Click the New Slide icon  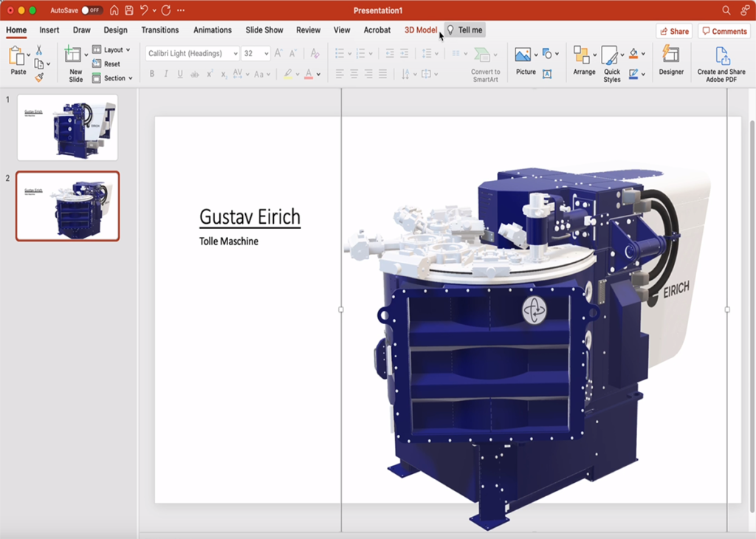click(x=73, y=53)
